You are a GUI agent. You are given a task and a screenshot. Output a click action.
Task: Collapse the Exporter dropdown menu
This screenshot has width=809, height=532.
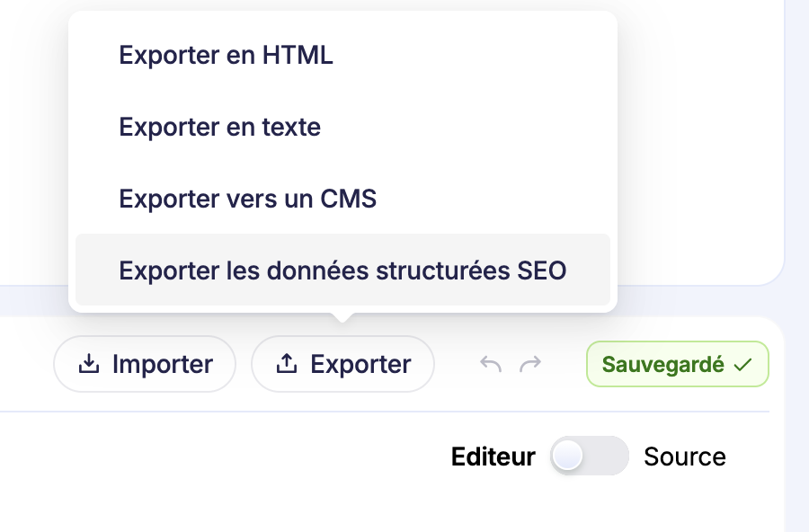click(x=342, y=364)
